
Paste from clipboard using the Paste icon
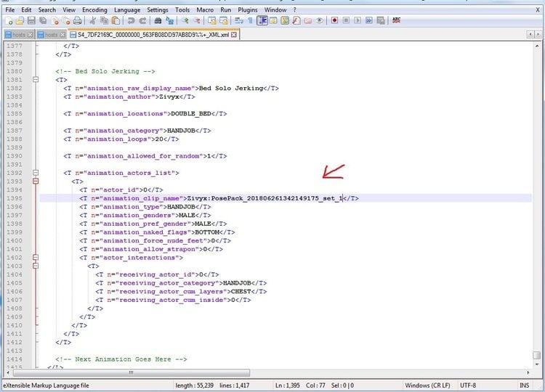116,21
